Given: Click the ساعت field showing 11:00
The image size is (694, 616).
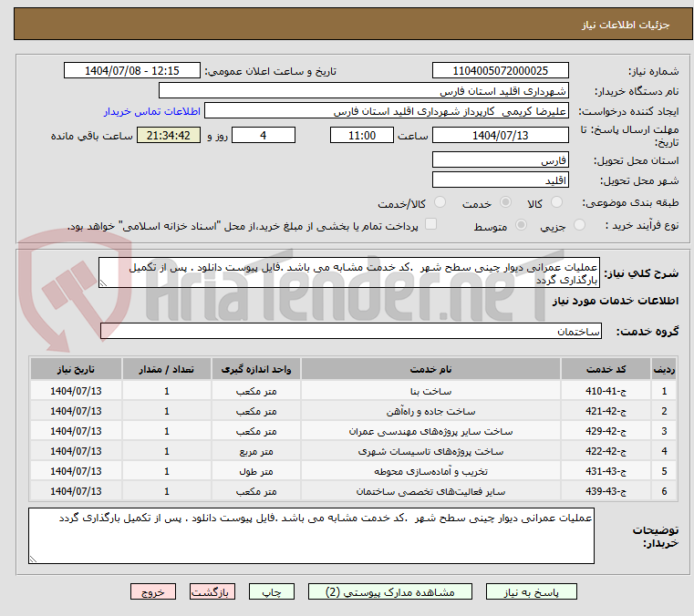Looking at the screenshot, I should (362, 135).
